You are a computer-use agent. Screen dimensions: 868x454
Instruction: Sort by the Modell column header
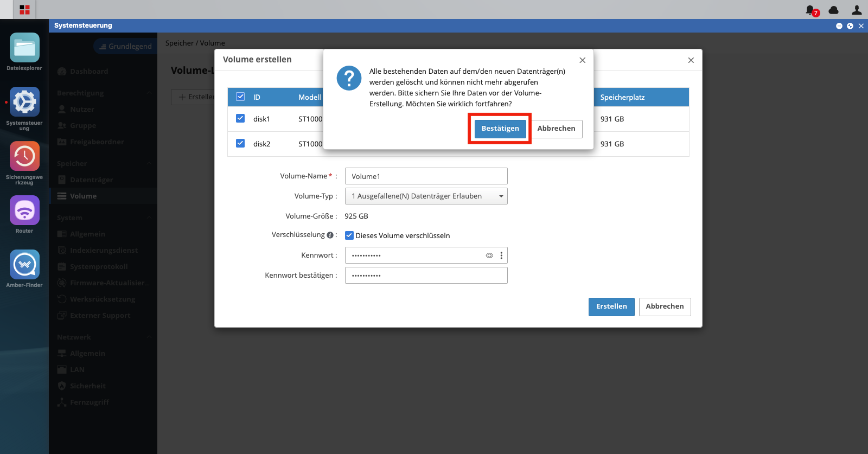pyautogui.click(x=310, y=97)
